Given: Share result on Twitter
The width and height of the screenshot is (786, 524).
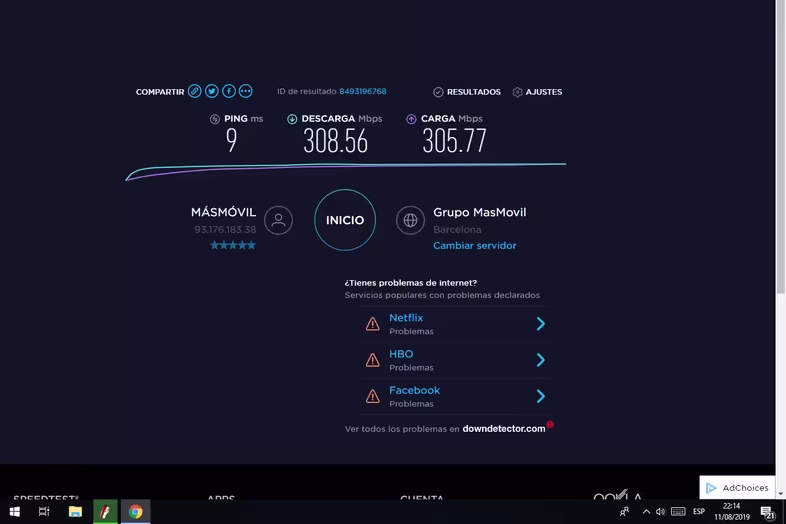Looking at the screenshot, I should click(x=212, y=91).
